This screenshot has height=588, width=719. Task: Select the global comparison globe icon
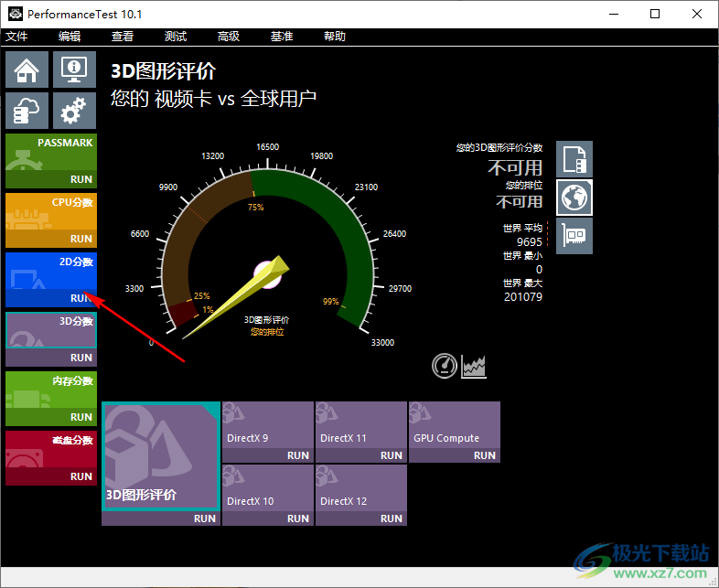point(574,198)
